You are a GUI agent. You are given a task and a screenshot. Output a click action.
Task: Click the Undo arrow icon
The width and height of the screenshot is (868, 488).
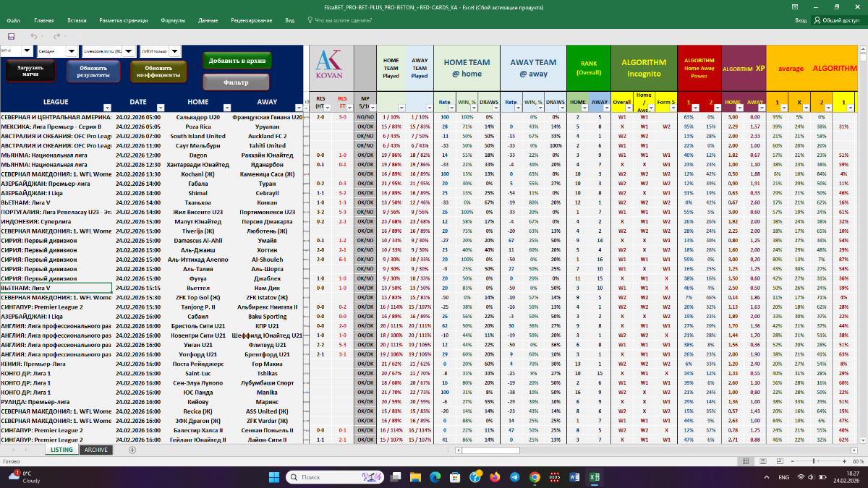[x=34, y=36]
